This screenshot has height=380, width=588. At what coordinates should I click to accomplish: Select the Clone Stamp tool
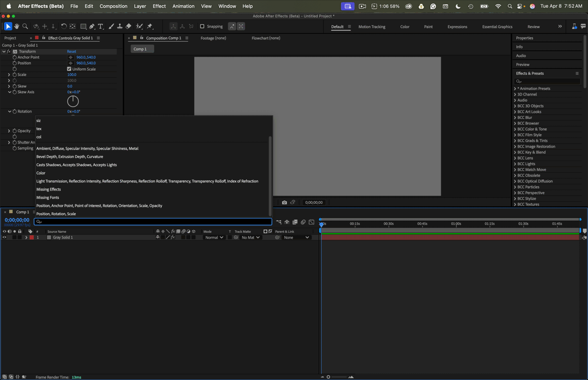coord(120,26)
